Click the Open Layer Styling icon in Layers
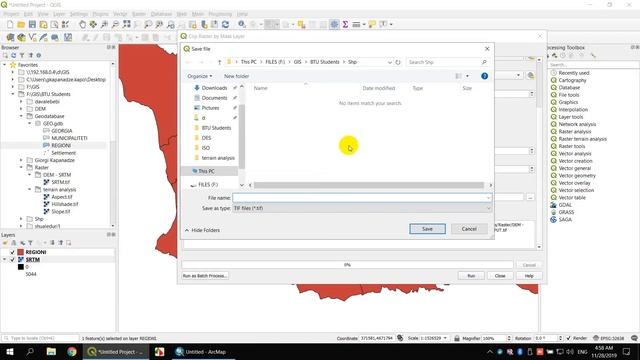This screenshot has height=360, width=640. click(x=5, y=243)
